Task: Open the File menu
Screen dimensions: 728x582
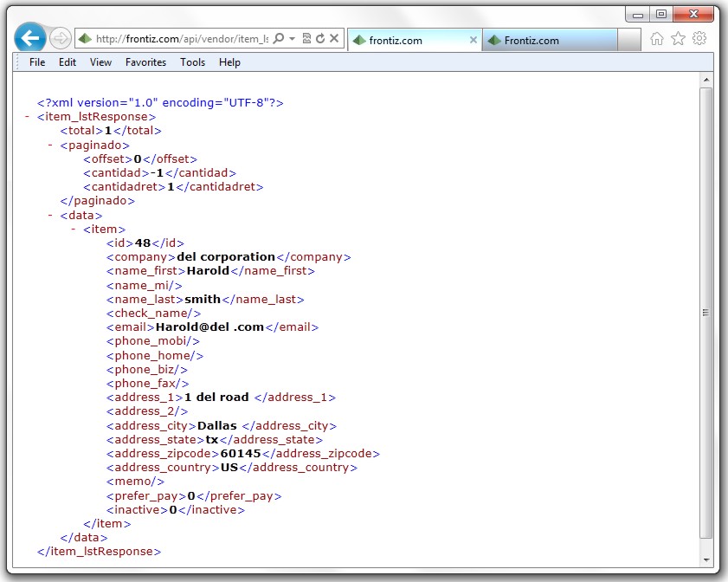Action: pyautogui.click(x=36, y=61)
